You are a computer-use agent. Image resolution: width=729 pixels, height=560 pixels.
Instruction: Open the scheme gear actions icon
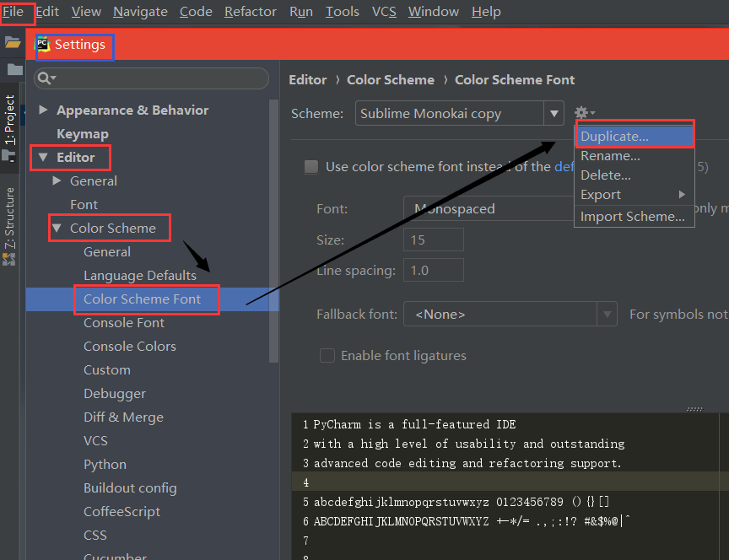pyautogui.click(x=584, y=113)
